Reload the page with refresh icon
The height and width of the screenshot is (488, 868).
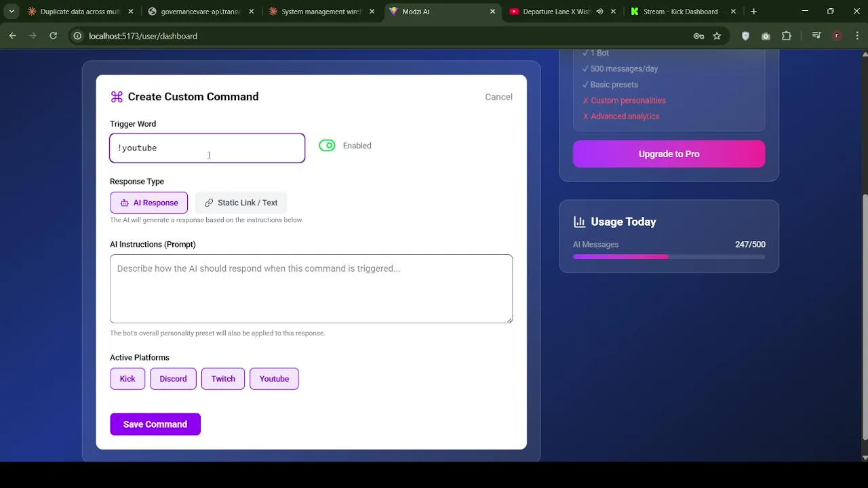(53, 36)
